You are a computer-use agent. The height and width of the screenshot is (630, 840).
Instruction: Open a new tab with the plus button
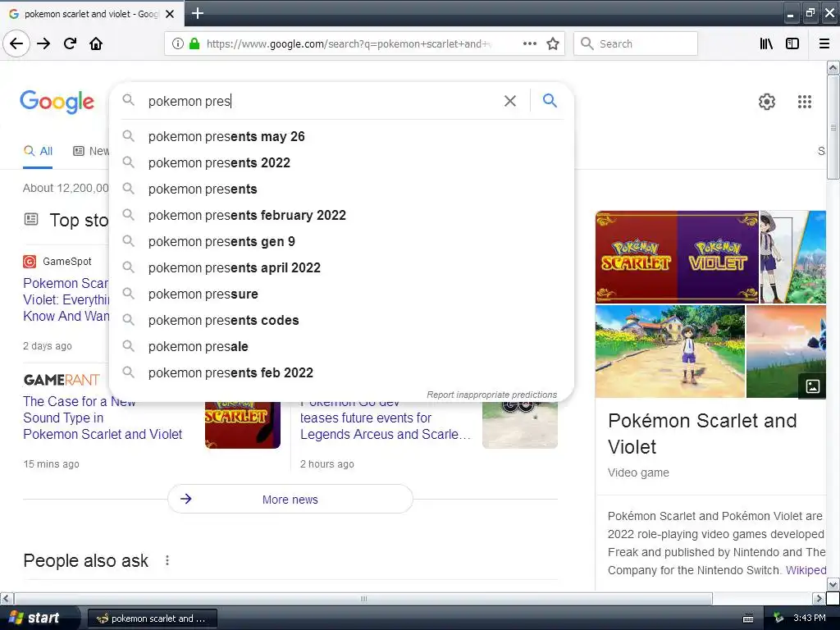197,13
